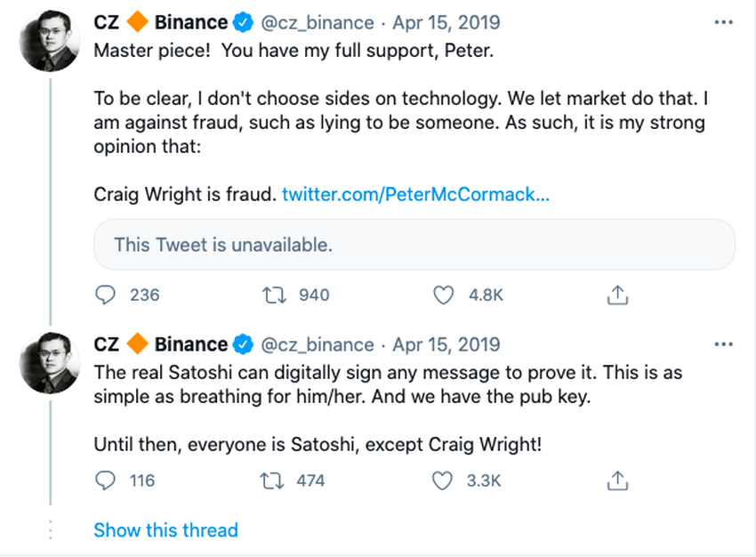Open the @cz_binance handle in the first tweet

pos(318,23)
